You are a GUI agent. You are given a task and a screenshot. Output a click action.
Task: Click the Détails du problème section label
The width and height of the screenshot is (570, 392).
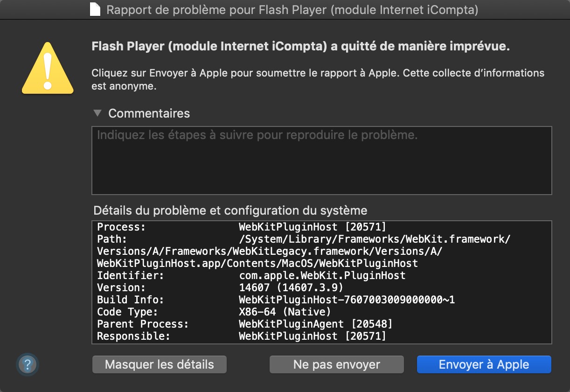click(x=230, y=210)
